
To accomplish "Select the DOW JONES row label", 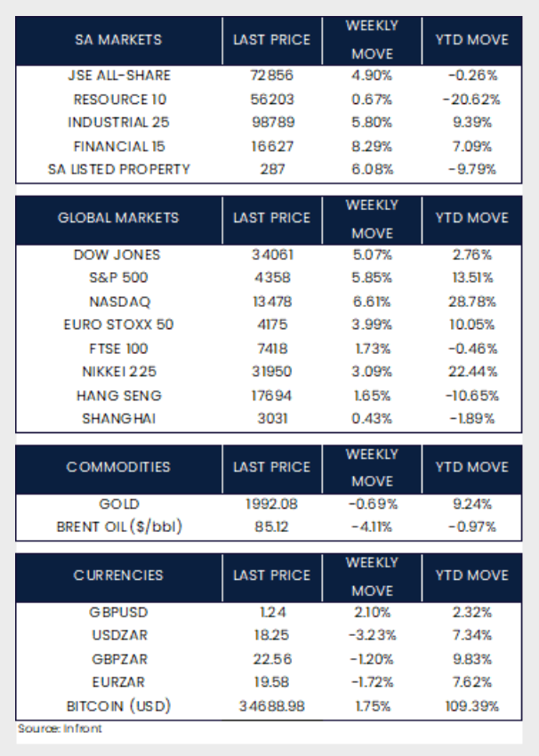I will [x=118, y=254].
